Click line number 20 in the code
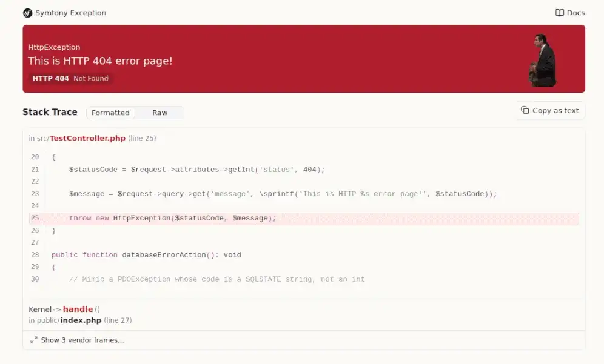Image resolution: width=604 pixels, height=364 pixels. pyautogui.click(x=35, y=157)
